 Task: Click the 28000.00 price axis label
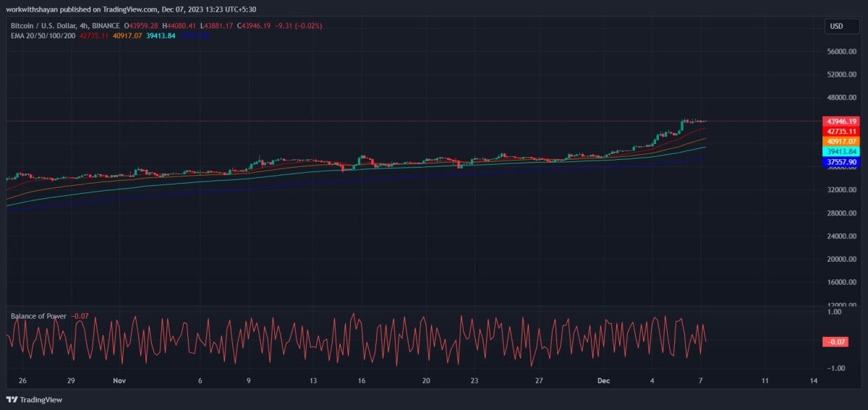[x=842, y=213]
